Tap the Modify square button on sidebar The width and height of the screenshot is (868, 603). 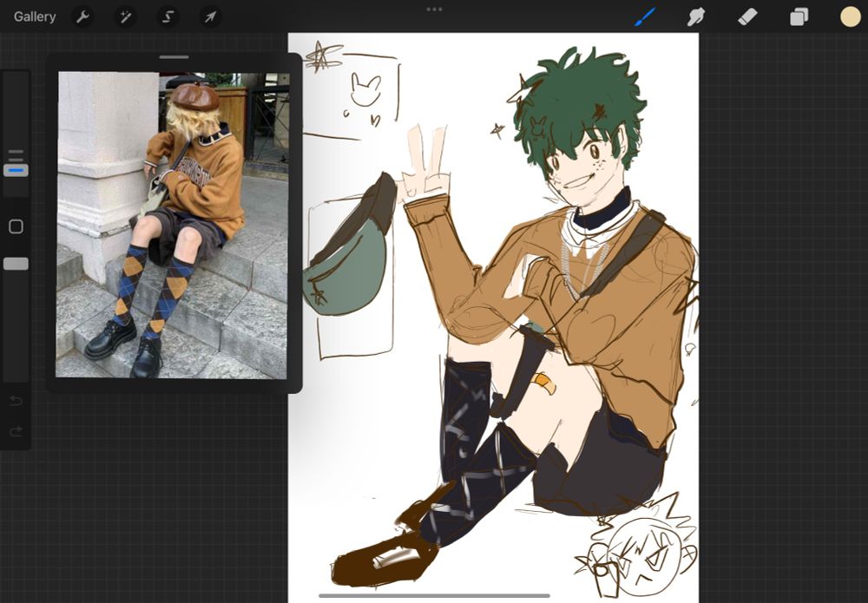coord(16,226)
